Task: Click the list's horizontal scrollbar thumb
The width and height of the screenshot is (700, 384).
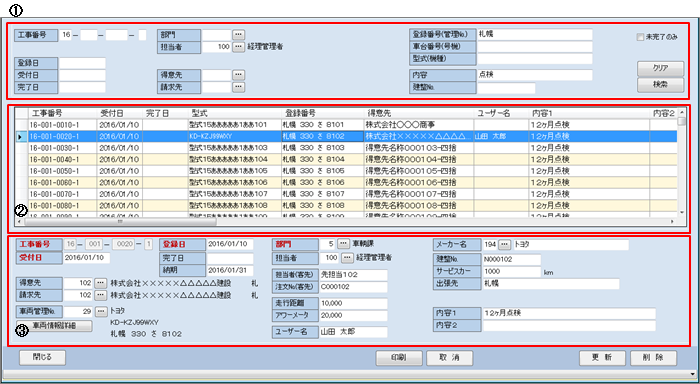Action: click(x=120, y=221)
